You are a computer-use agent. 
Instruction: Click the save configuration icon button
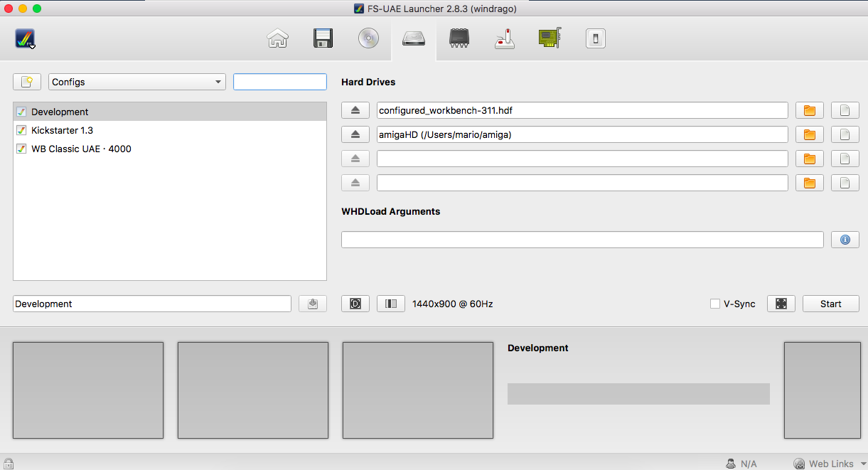pos(313,304)
